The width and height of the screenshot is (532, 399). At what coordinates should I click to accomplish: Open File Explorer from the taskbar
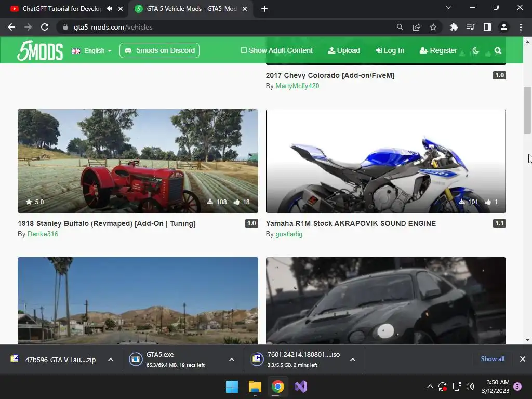click(x=255, y=387)
